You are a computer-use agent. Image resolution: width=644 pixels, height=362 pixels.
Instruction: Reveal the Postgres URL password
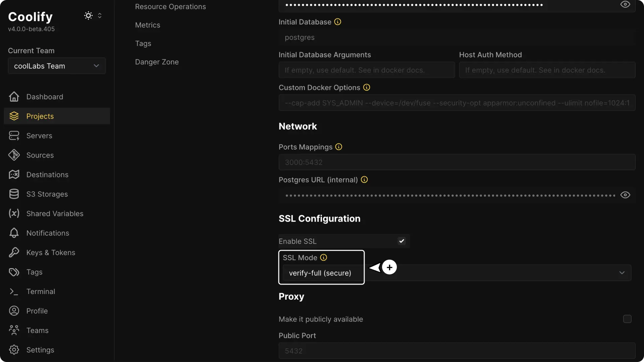(626, 195)
